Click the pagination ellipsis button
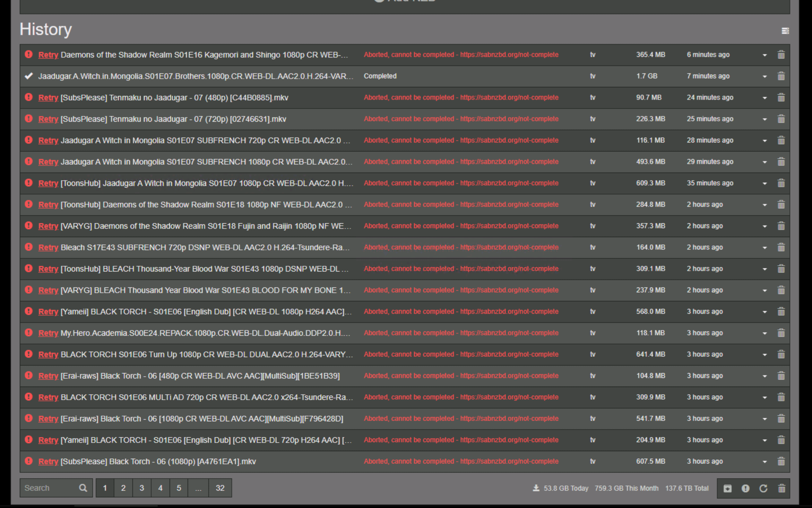812x508 pixels. click(198, 488)
